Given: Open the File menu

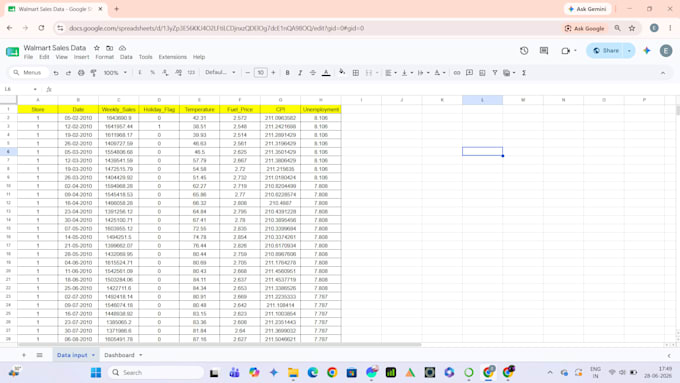Looking at the screenshot, I should click(28, 57).
